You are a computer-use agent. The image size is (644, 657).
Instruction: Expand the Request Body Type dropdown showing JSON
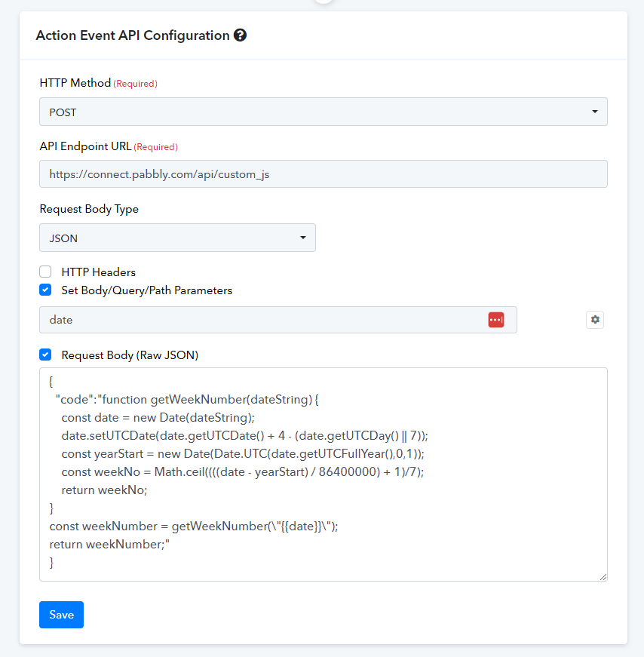pyautogui.click(x=177, y=238)
